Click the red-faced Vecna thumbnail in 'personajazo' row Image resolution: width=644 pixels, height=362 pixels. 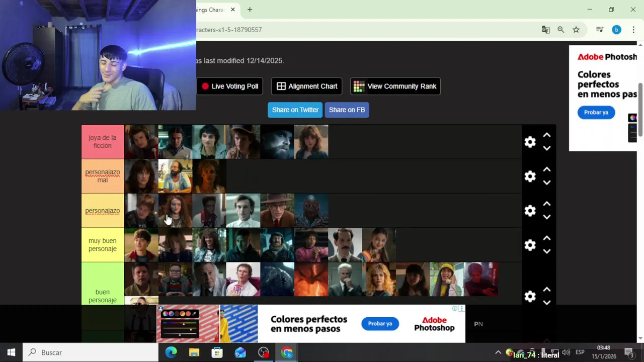point(311,211)
